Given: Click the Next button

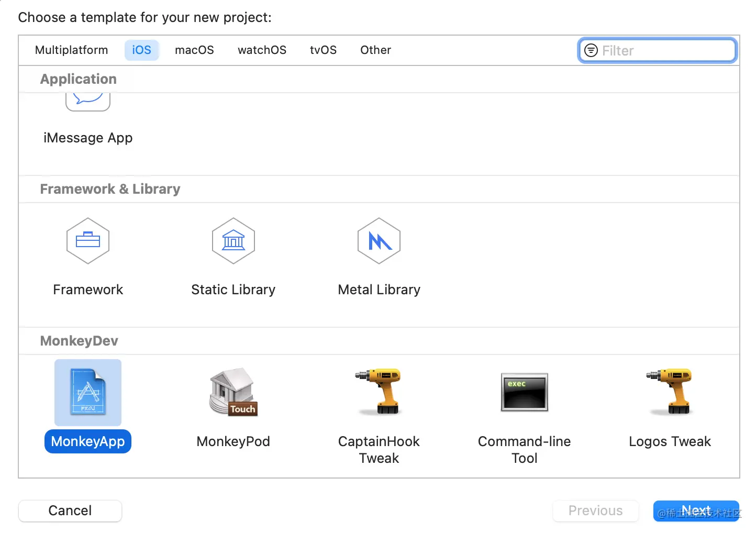Looking at the screenshot, I should click(696, 510).
